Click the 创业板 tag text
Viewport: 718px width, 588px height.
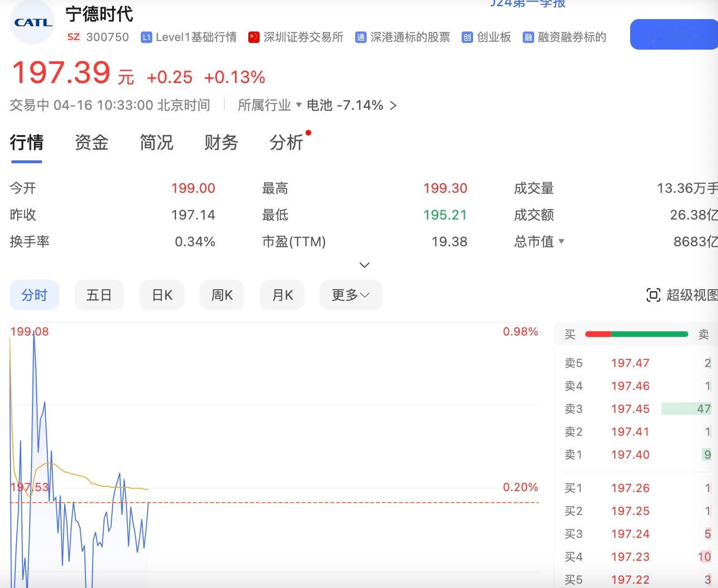pyautogui.click(x=494, y=37)
